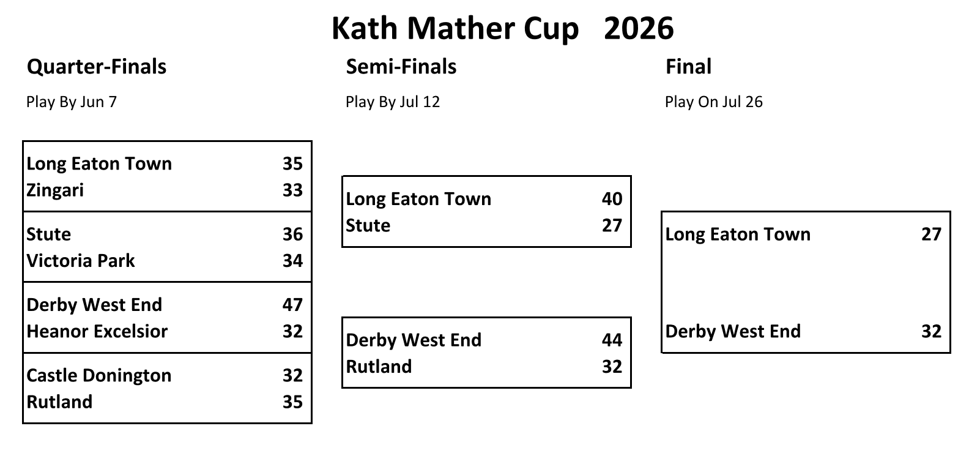Select Long Eaton Town in the Final
The image size is (980, 464).
738,234
